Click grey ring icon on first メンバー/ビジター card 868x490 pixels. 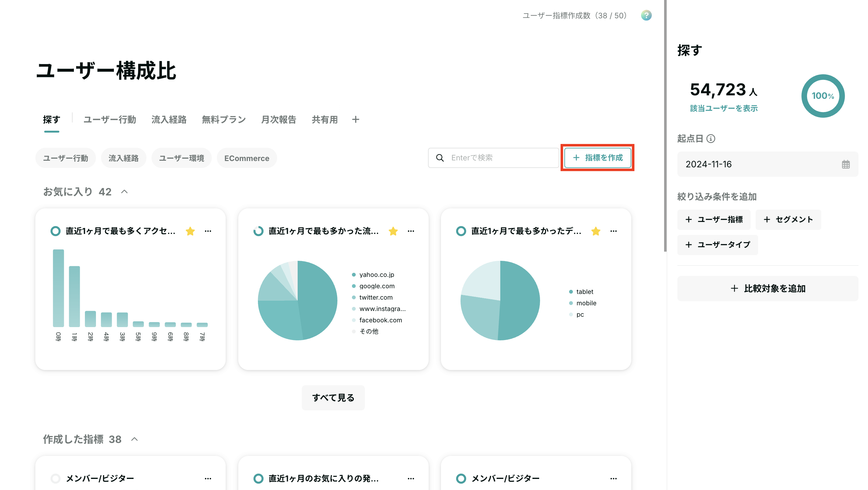pyautogui.click(x=56, y=479)
